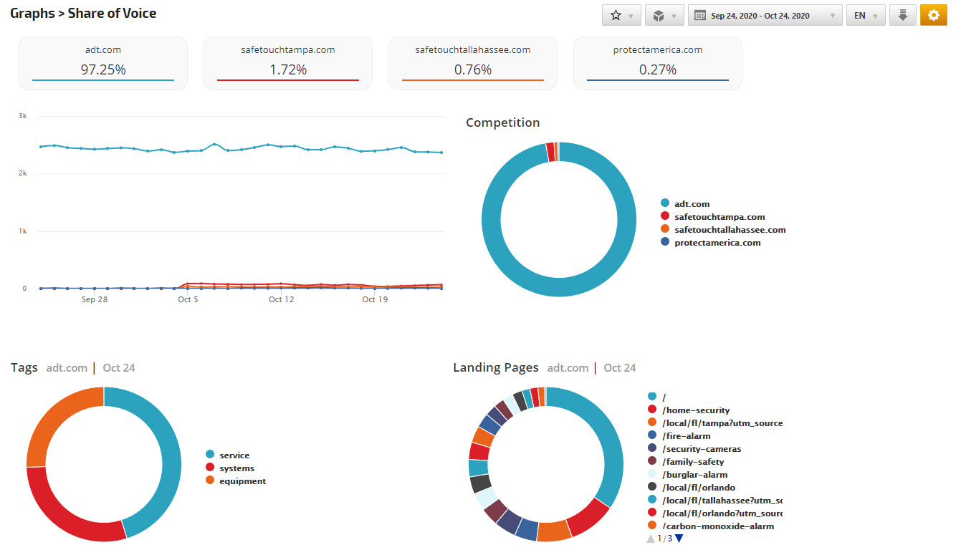Open the orange settings gear button
This screenshot has height=560, width=956.
pyautogui.click(x=933, y=15)
